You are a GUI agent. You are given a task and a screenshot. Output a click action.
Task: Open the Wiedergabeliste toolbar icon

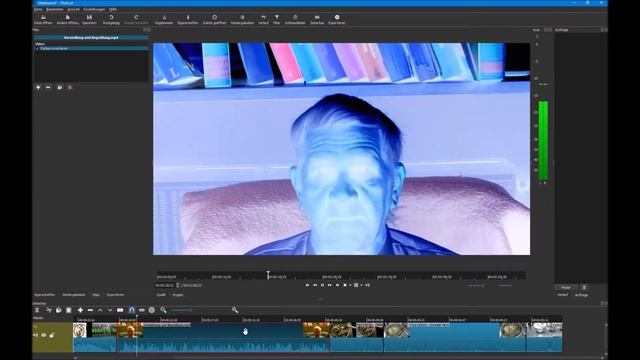(242, 20)
